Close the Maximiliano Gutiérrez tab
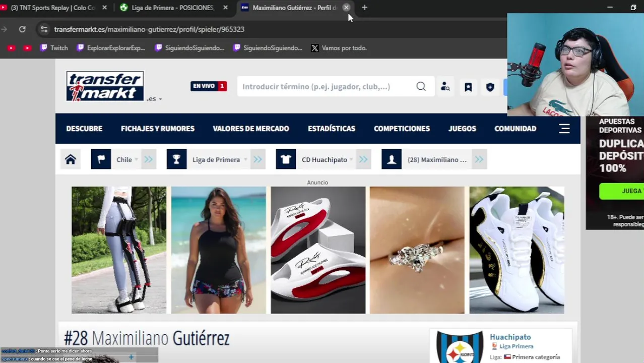The image size is (644, 363). point(346,8)
